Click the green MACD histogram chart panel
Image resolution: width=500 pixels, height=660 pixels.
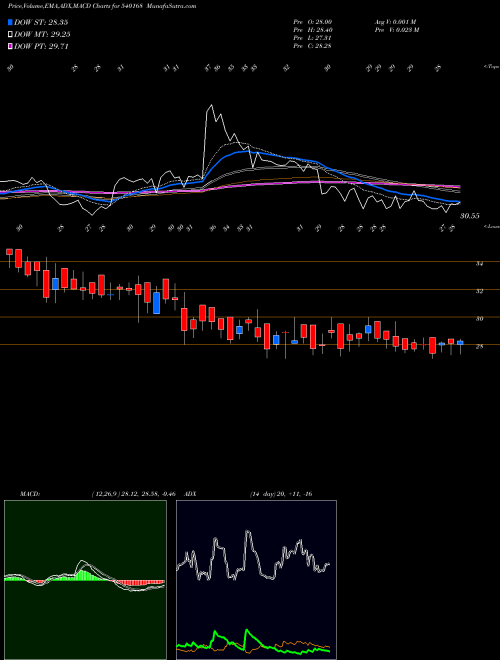click(x=85, y=580)
